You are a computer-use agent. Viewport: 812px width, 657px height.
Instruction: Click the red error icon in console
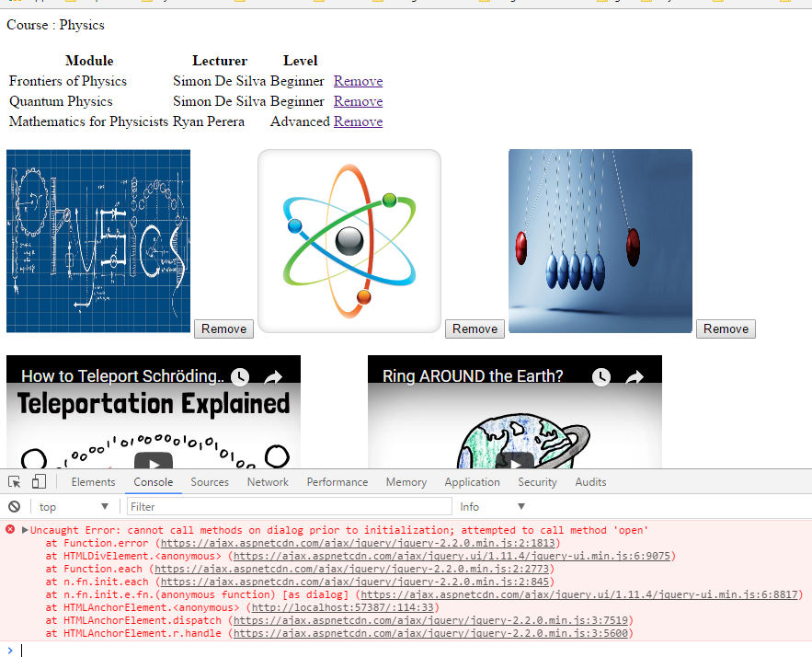(x=10, y=529)
